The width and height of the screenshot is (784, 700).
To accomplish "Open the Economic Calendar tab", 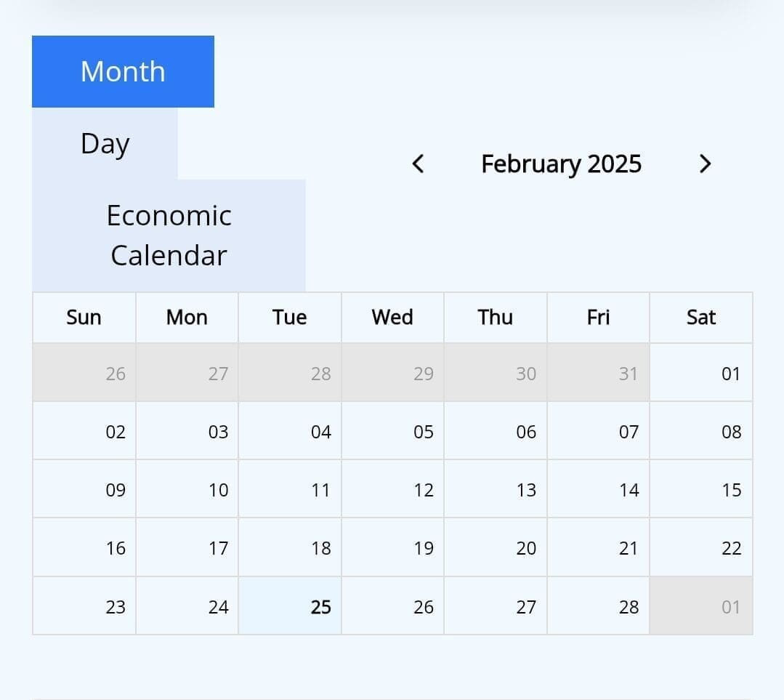I will point(169,235).
